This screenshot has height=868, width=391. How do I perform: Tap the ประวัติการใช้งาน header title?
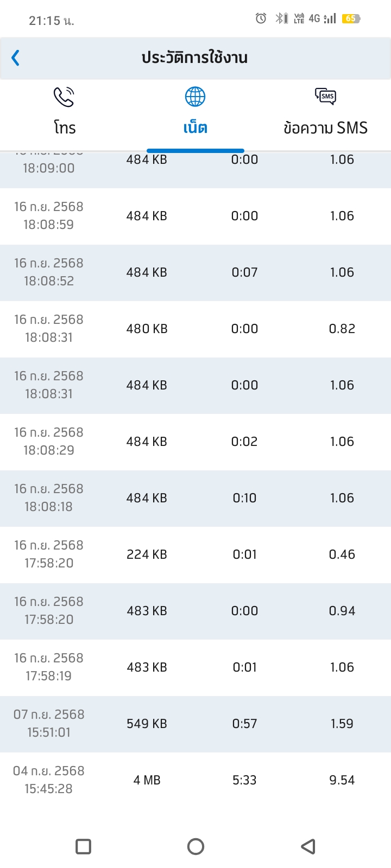tap(195, 58)
